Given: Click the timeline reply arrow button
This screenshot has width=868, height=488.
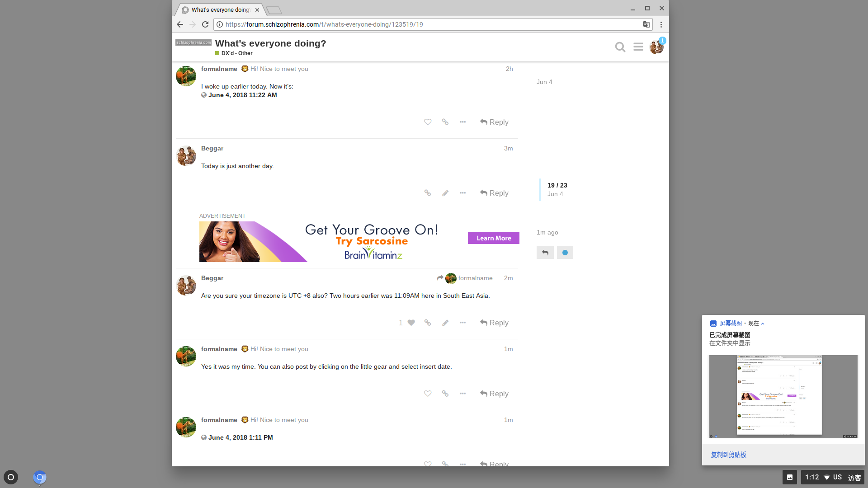Looking at the screenshot, I should pyautogui.click(x=545, y=253).
